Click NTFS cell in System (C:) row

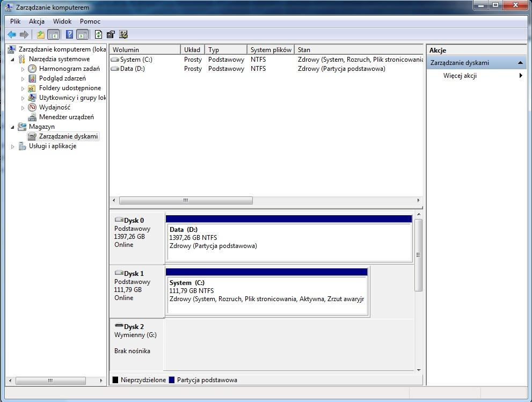258,60
